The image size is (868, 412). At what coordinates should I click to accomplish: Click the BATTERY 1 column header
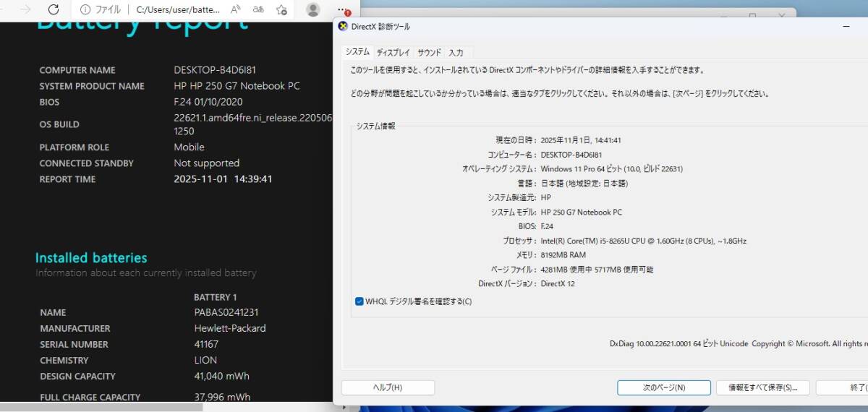click(215, 297)
